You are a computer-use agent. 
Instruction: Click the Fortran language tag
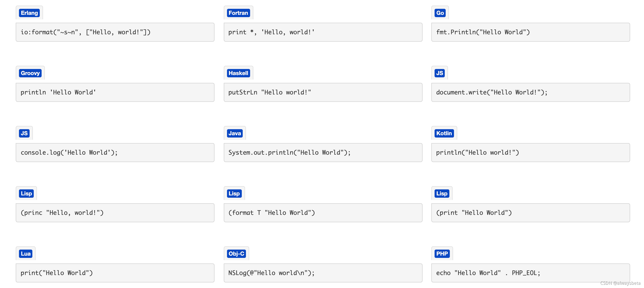click(x=238, y=13)
